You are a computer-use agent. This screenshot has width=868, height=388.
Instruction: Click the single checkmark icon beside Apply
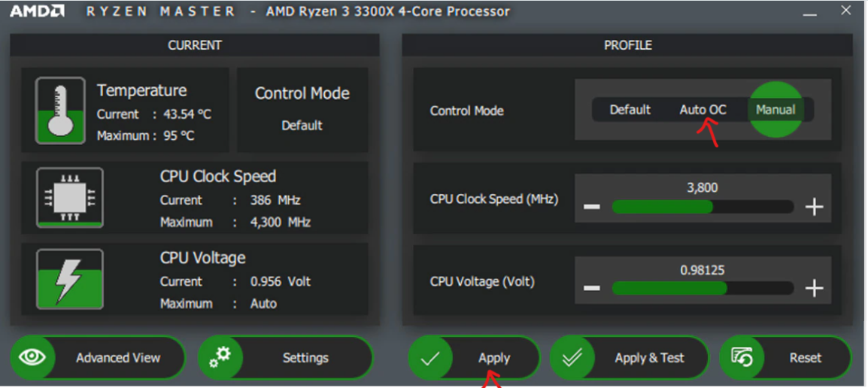click(x=431, y=359)
